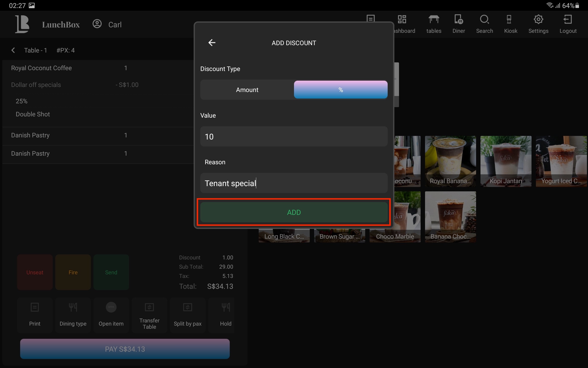This screenshot has width=588, height=368.
Task: Click the Print action icon
Action: click(x=35, y=307)
